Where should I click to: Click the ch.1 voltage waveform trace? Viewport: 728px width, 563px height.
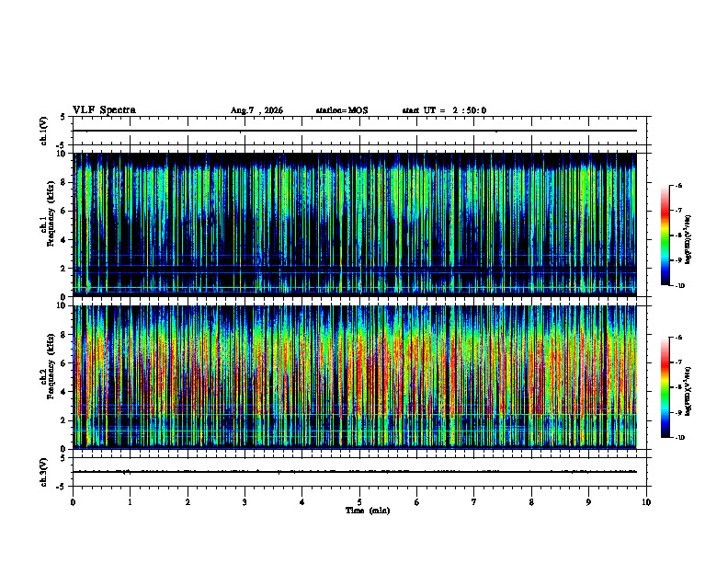click(x=355, y=131)
